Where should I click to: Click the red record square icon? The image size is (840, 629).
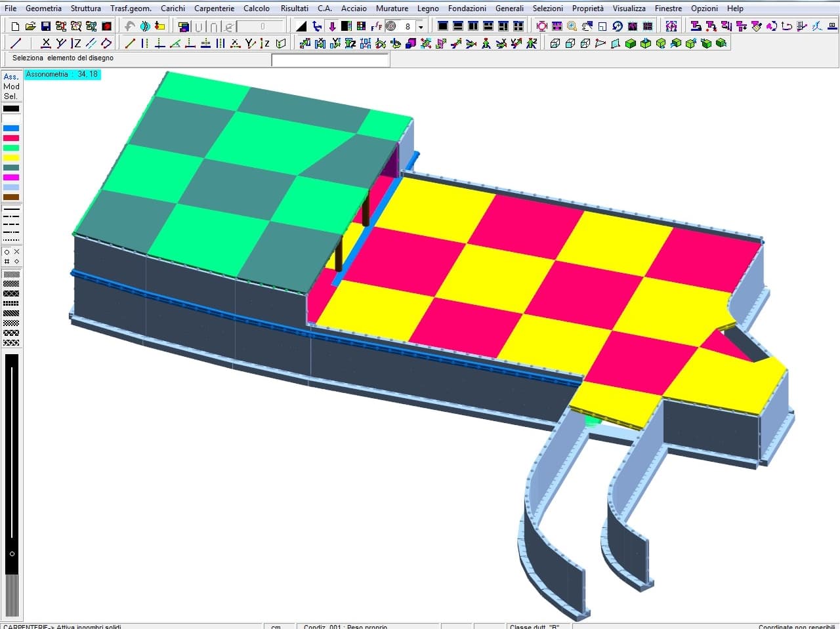click(x=107, y=26)
